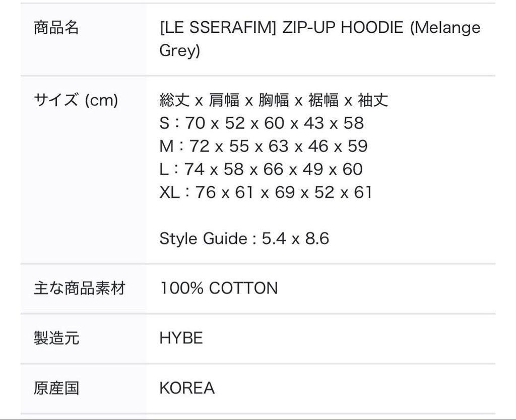Click the 主な商品素材 row label
This screenshot has width=516, height=420.
80,289
